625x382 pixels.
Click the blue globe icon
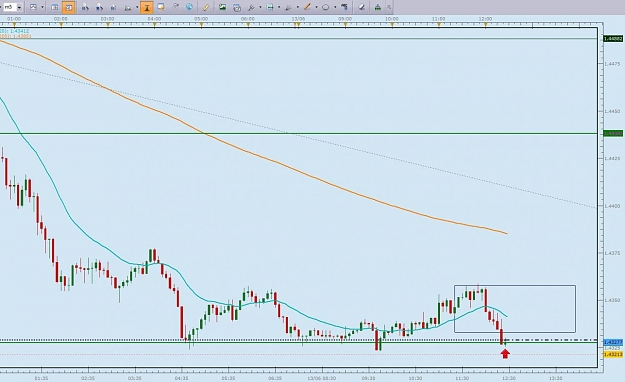[x=190, y=7]
